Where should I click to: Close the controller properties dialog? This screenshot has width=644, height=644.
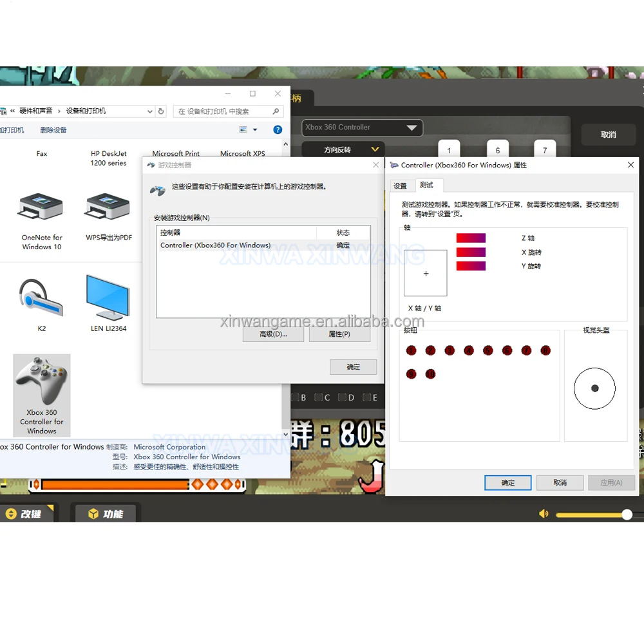pyautogui.click(x=630, y=165)
